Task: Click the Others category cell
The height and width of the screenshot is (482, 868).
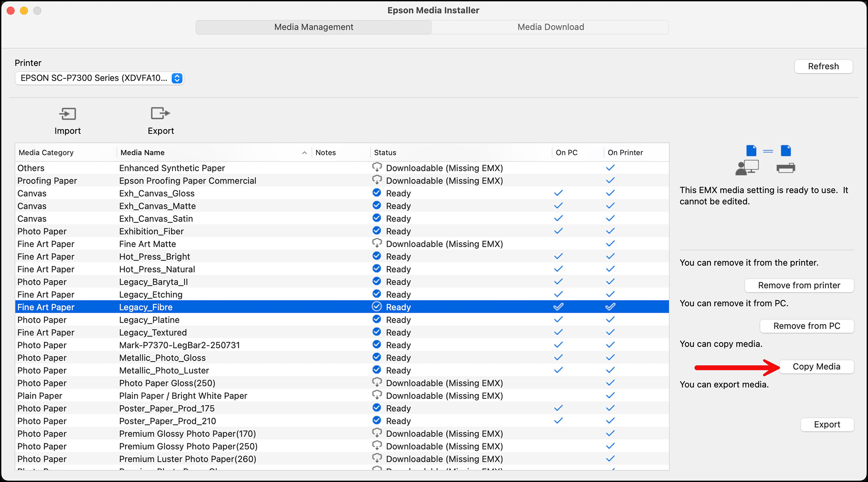Action: pyautogui.click(x=31, y=168)
